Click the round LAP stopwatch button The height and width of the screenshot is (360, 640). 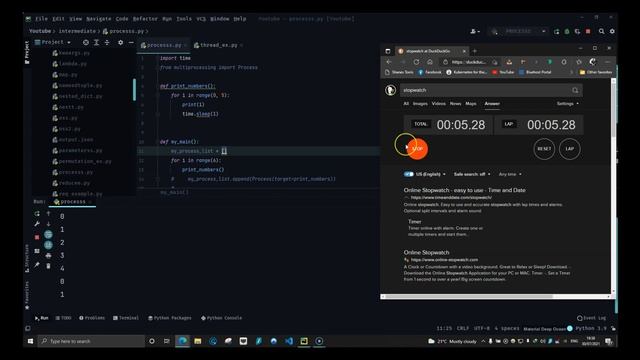coord(570,149)
